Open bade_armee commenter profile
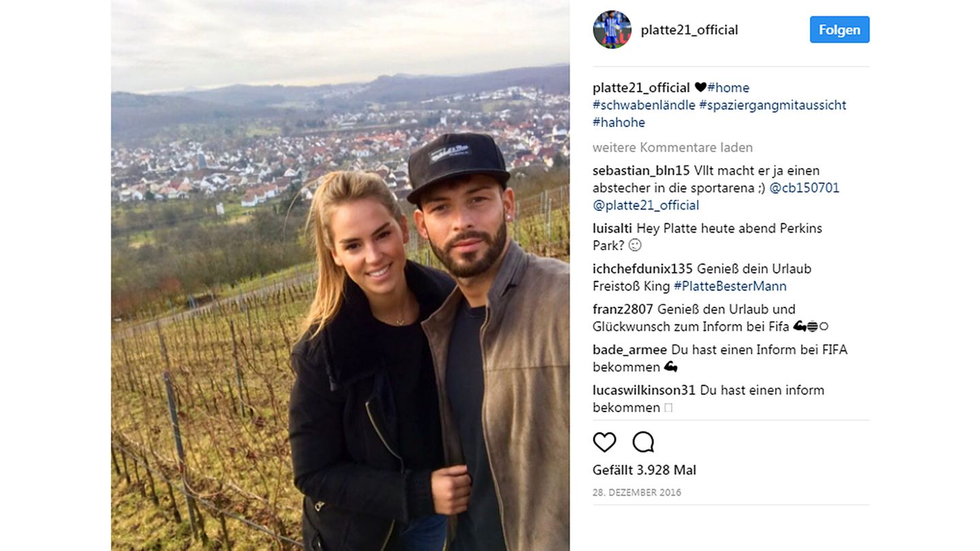 coord(630,350)
